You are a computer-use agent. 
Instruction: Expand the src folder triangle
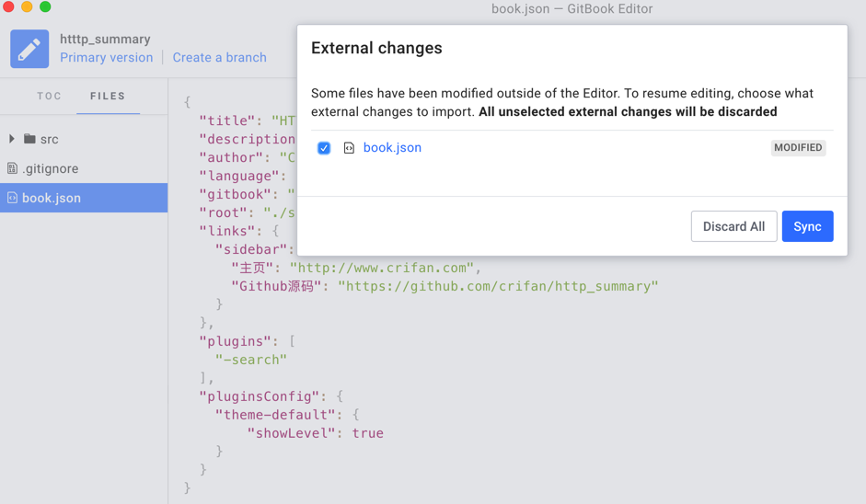click(12, 139)
